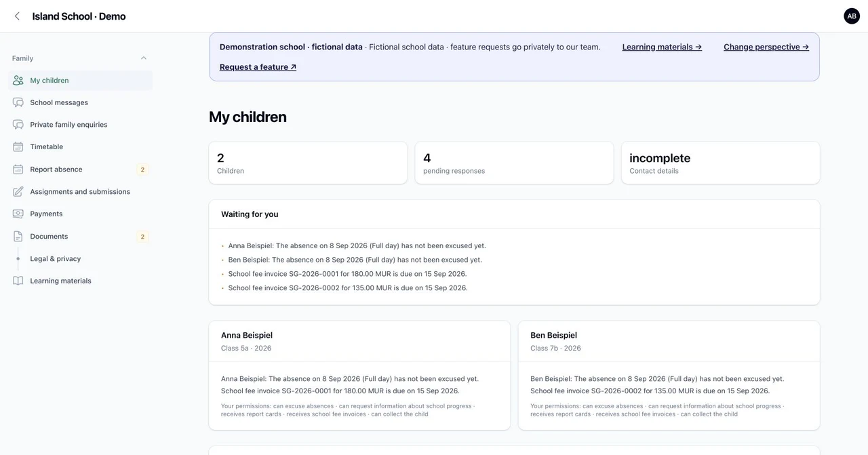
Task: Open Private family enquiries
Action: click(x=81, y=125)
